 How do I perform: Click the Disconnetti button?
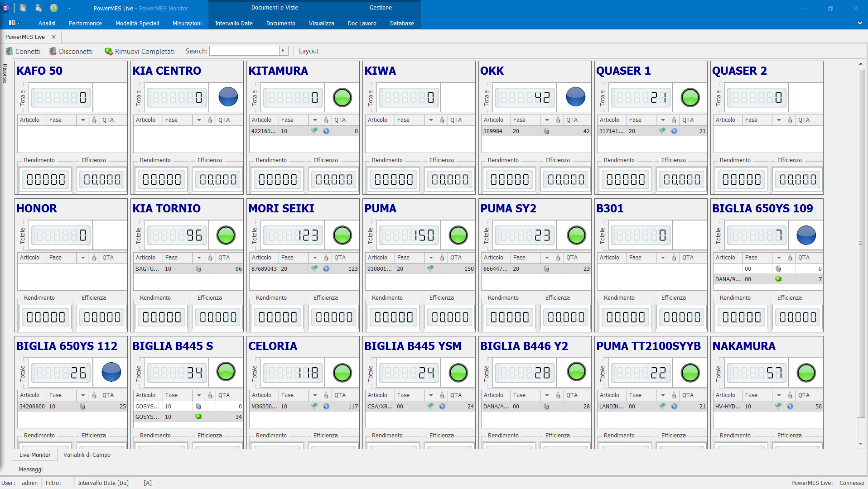(x=71, y=51)
